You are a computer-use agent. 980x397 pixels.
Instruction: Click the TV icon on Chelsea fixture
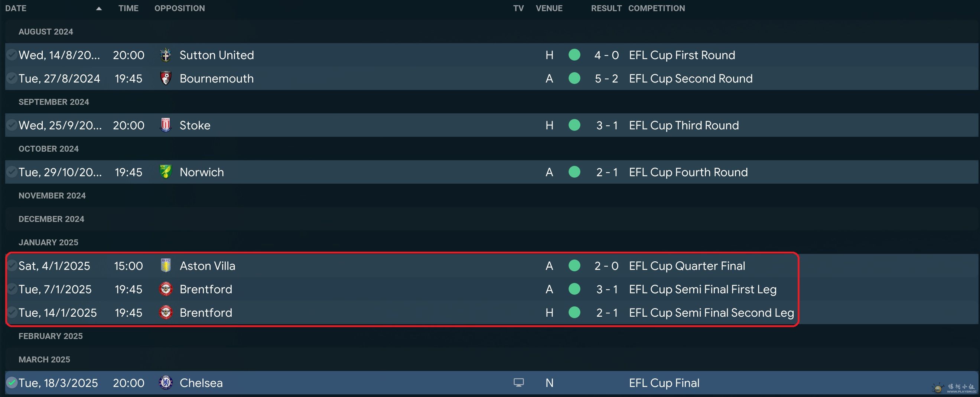518,383
